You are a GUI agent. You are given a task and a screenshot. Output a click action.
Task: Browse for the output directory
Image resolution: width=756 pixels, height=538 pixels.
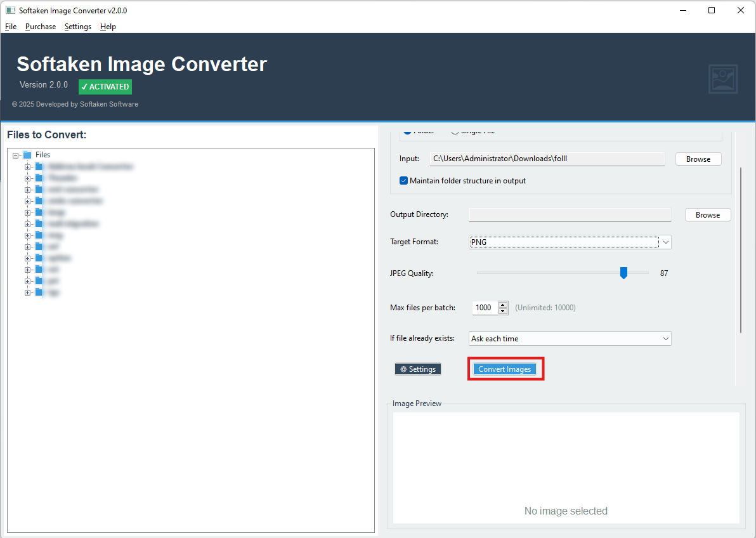(x=708, y=215)
